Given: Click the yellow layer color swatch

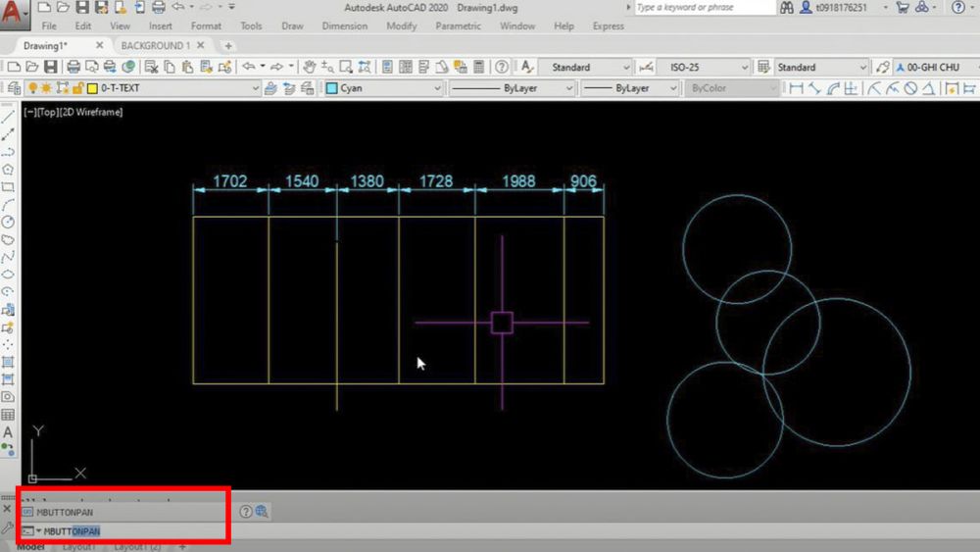Looking at the screenshot, I should [92, 88].
